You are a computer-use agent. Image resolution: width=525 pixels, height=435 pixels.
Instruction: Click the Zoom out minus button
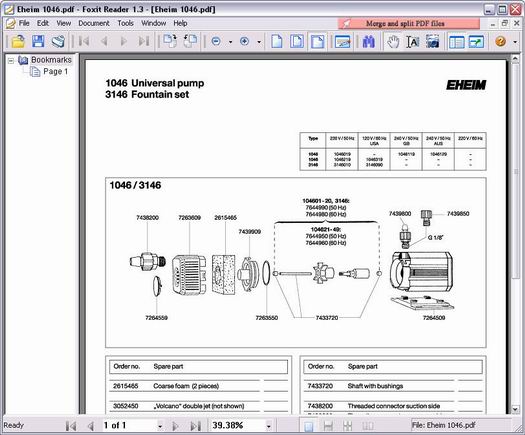point(216,42)
